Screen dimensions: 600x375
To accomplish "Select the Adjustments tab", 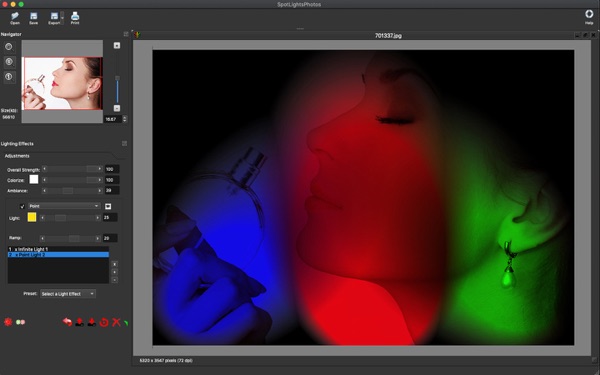I will pyautogui.click(x=17, y=156).
